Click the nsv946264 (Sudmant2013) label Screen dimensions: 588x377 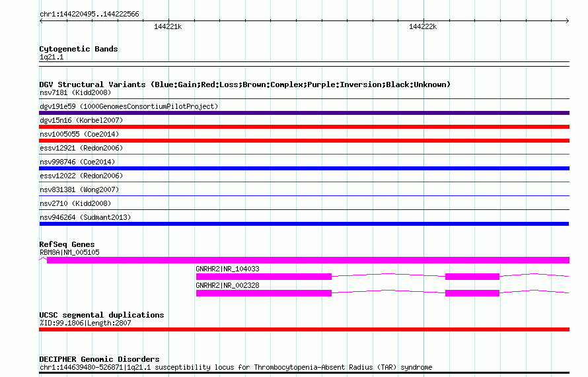(85, 217)
